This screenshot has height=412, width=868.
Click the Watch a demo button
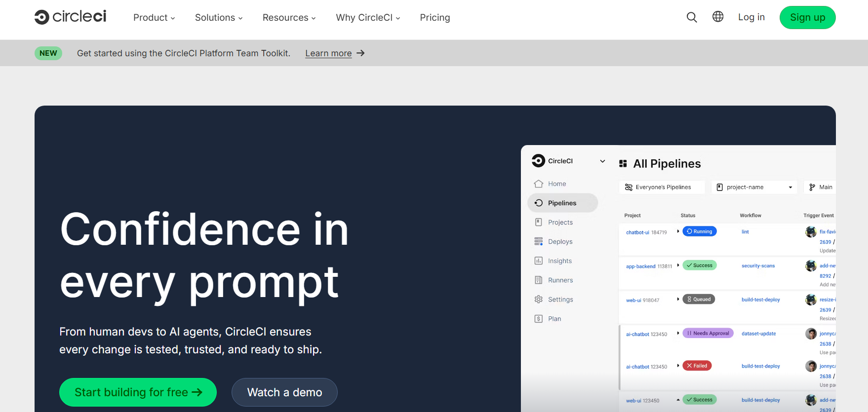(x=284, y=392)
